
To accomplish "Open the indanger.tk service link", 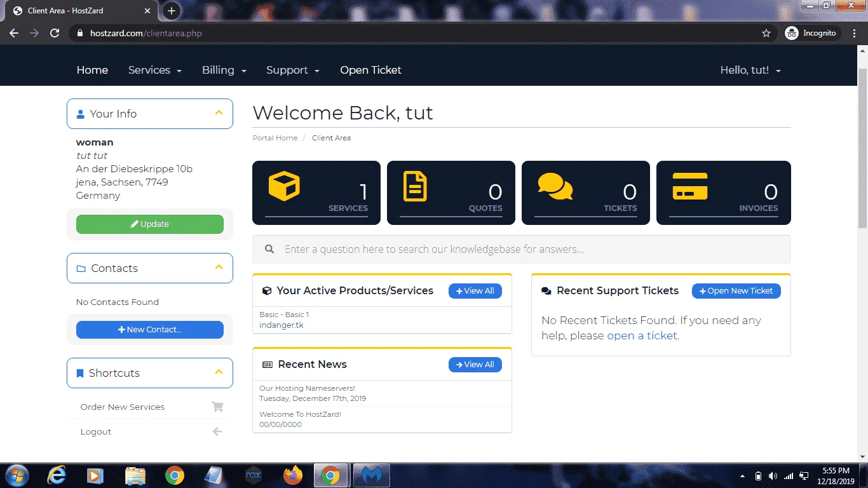I will click(x=281, y=325).
